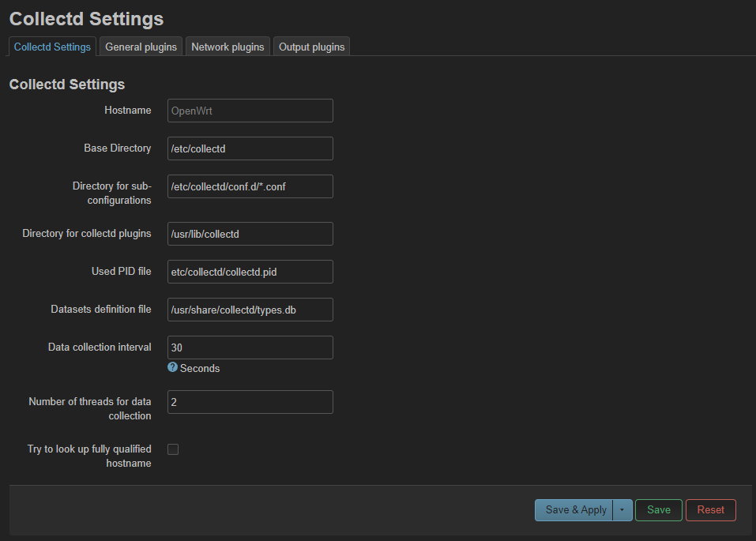
Task: Edit the Base Directory path
Action: (250, 148)
